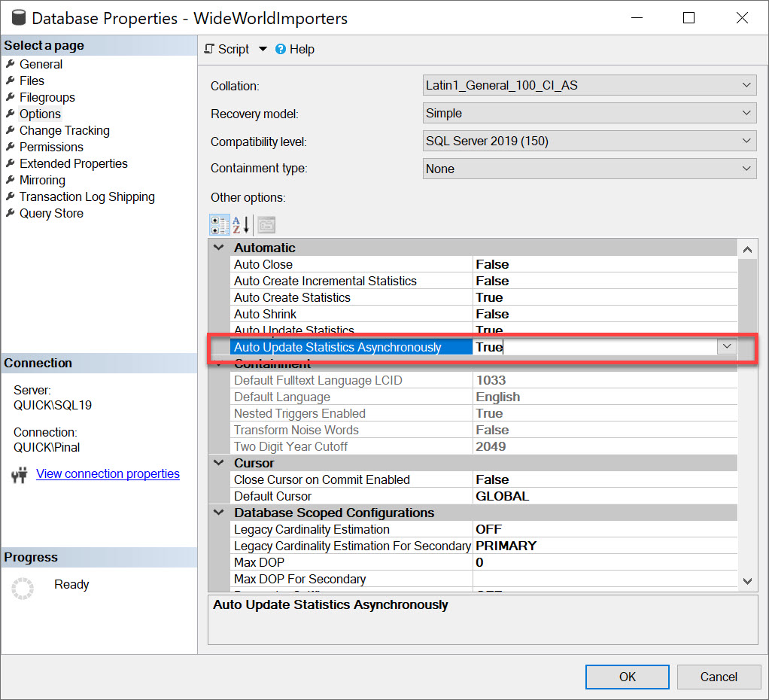This screenshot has width=769, height=700.
Task: Click the Script toolbar button
Action: (226, 49)
